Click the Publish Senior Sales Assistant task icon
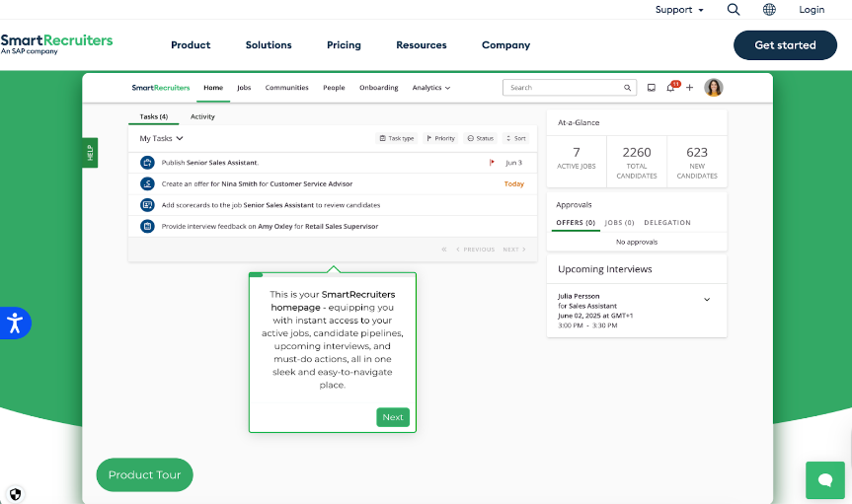Viewport: 852px width, 504px height. 147,163
